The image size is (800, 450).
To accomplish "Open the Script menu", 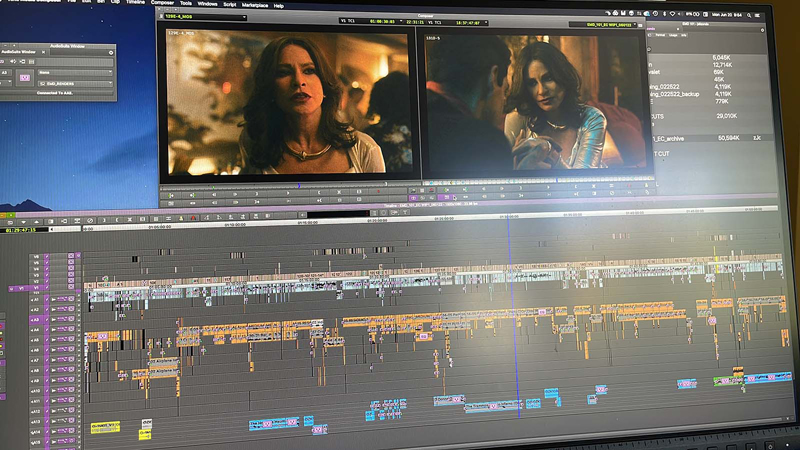I will coord(230,4).
